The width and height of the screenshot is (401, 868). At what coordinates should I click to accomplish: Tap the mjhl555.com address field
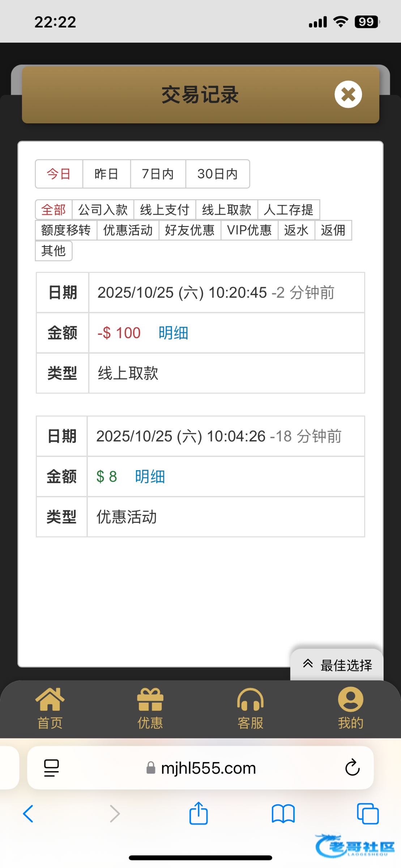click(x=208, y=767)
